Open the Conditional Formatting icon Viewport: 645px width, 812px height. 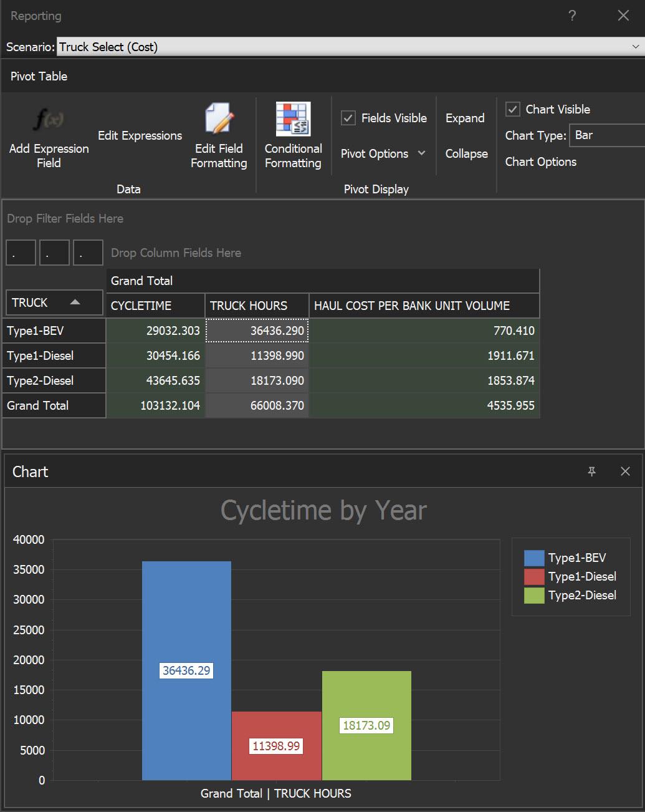[x=293, y=118]
